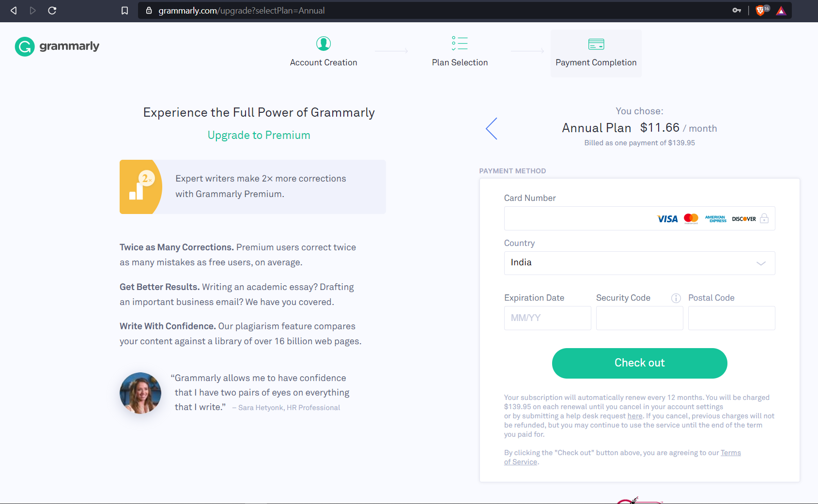Click the Expiration Date MM/YY field
Screen dimensions: 818x504
point(547,318)
